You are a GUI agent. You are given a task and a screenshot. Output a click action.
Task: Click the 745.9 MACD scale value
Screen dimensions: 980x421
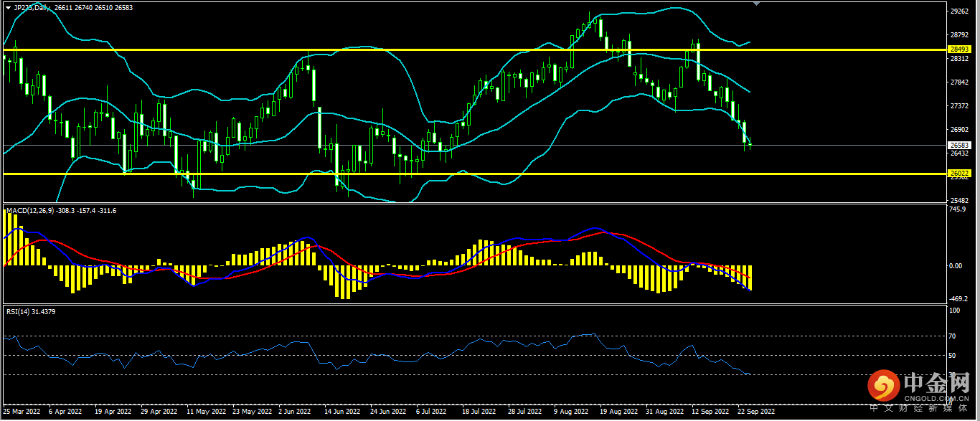tap(958, 209)
